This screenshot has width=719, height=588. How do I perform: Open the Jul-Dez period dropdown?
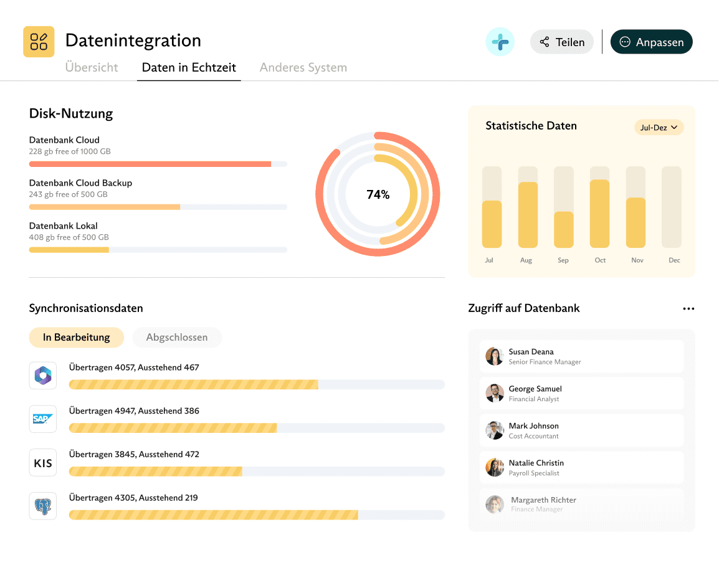tap(659, 128)
